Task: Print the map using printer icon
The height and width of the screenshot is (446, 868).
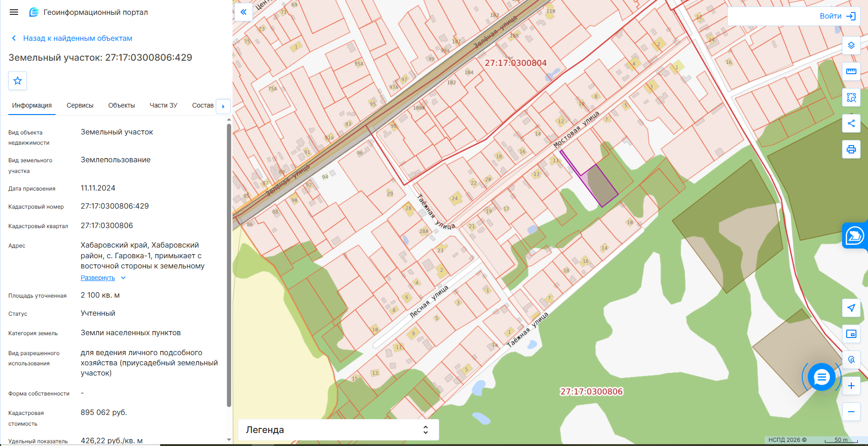Action: 851,149
